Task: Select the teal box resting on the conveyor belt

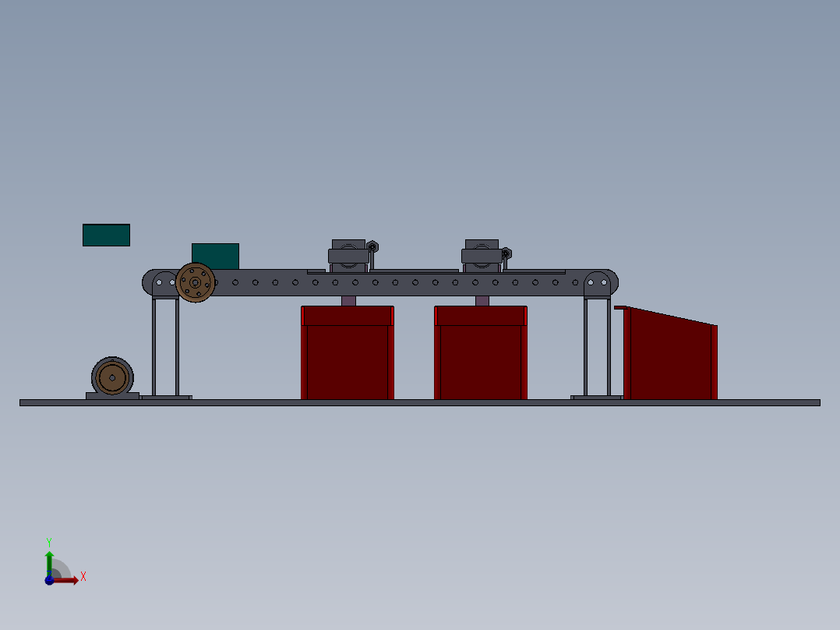Action: point(215,257)
